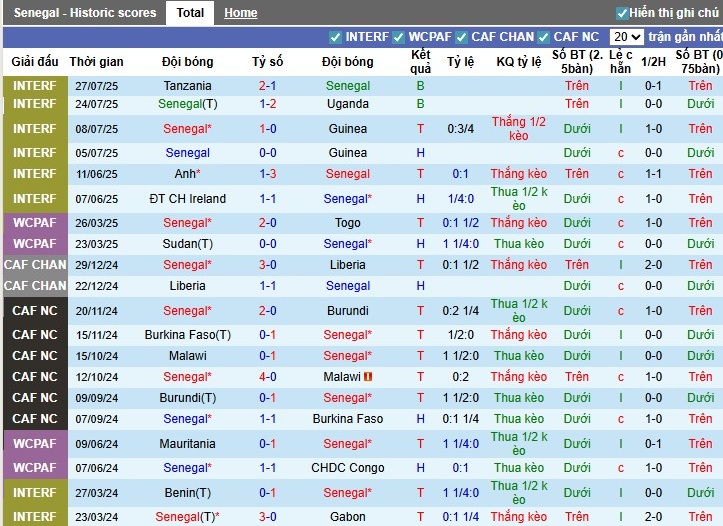Click score 1-0 of Senegal vs Guinea 08/07/25
The height and width of the screenshot is (526, 723).
click(267, 129)
